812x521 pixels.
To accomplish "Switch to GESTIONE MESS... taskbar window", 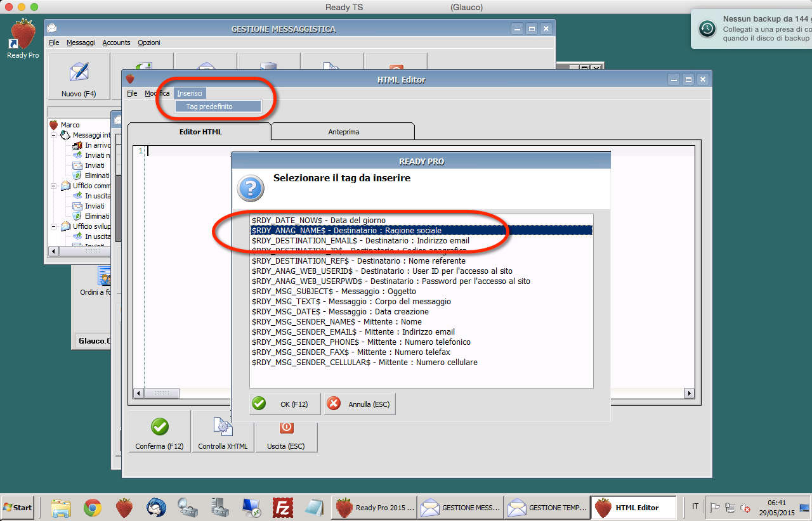I will pyautogui.click(x=461, y=507).
